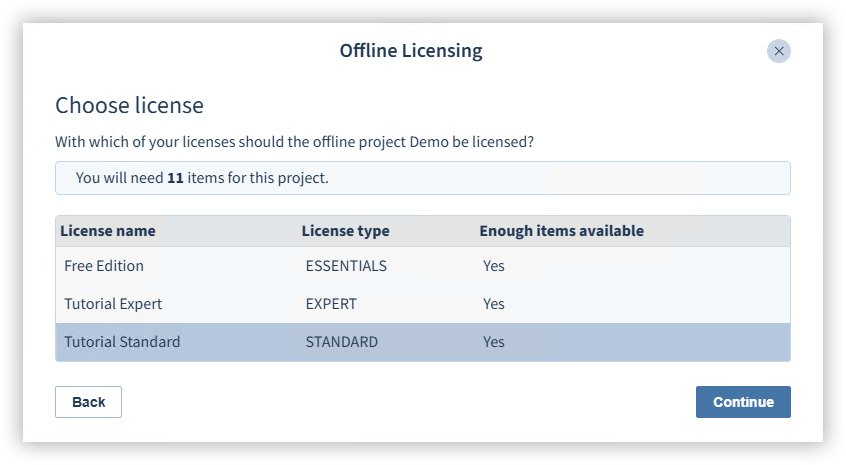
Task: Click the bold number 11
Action: (x=175, y=178)
